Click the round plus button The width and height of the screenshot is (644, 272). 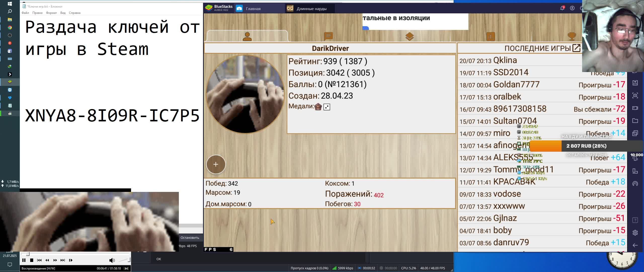(216, 164)
